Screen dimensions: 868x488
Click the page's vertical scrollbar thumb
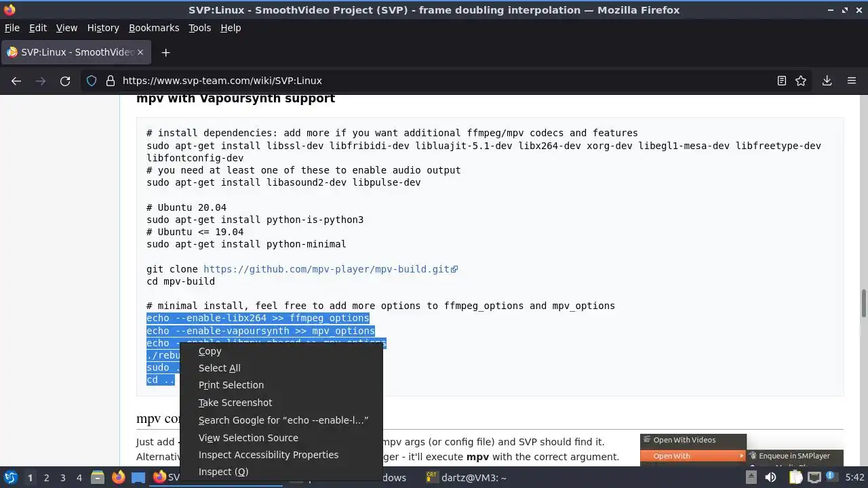[864, 302]
